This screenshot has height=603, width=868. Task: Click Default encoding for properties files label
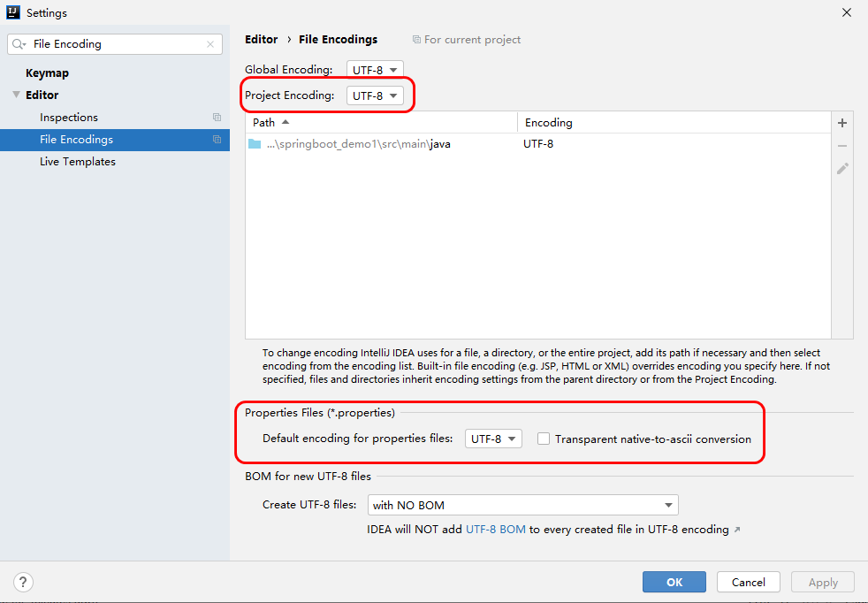pos(358,438)
